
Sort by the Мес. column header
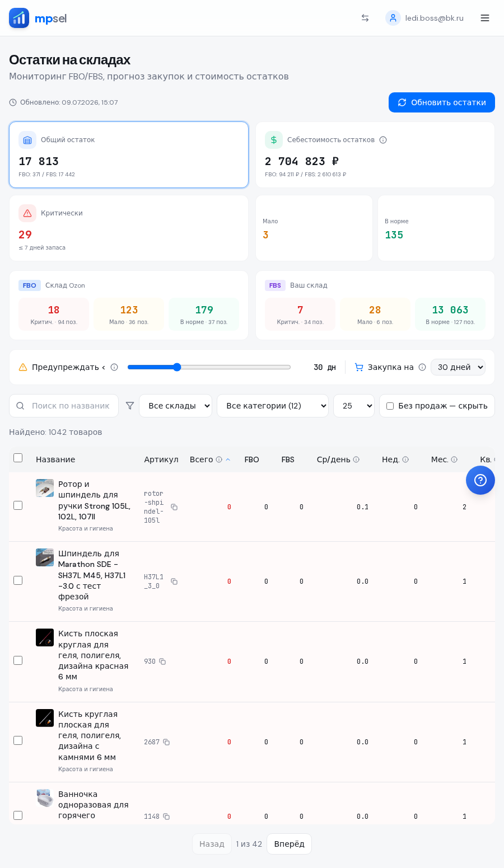[x=440, y=459]
